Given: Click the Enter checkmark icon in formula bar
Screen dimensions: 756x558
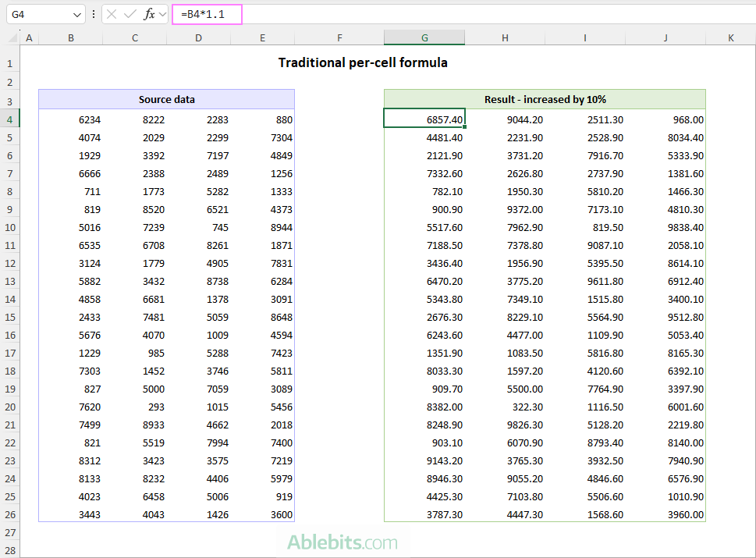Looking at the screenshot, I should pos(130,14).
